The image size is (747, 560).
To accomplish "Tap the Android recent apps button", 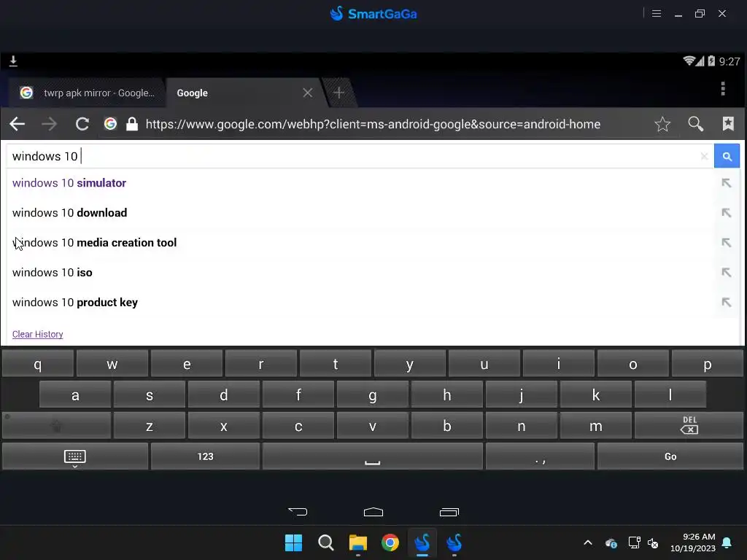I will tap(449, 512).
